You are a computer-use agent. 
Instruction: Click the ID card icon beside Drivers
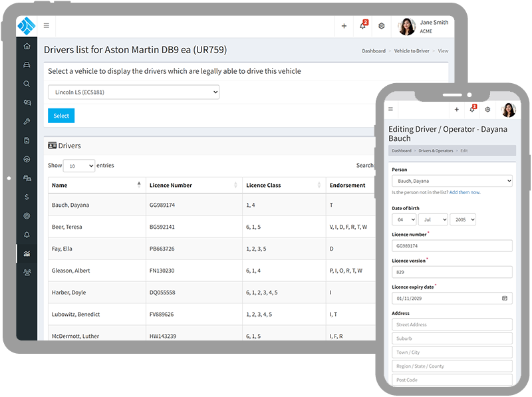53,146
